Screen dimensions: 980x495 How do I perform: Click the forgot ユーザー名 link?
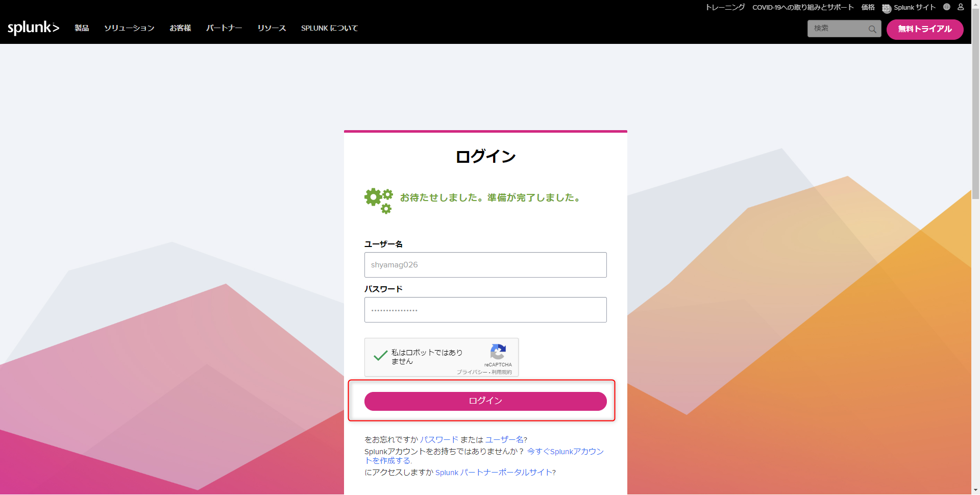tap(504, 439)
